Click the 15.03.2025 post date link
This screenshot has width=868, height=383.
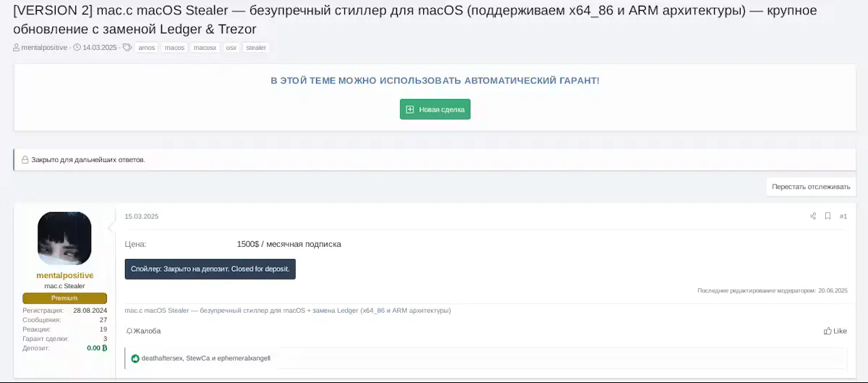141,216
